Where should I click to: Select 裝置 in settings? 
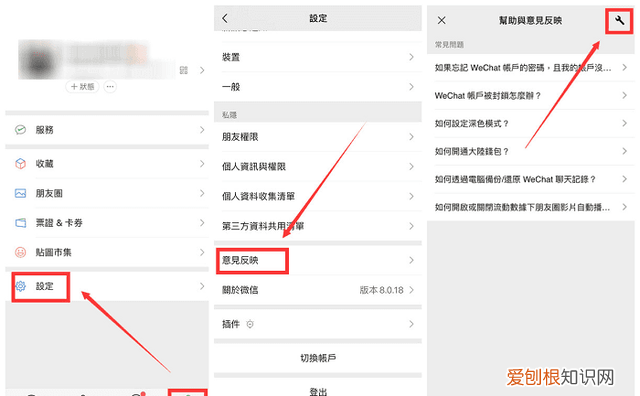tap(318, 57)
